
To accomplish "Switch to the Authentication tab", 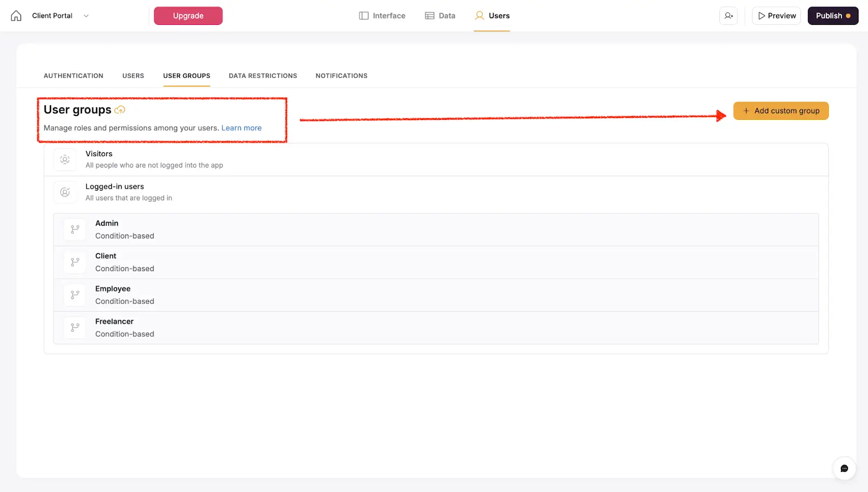I will (x=73, y=75).
